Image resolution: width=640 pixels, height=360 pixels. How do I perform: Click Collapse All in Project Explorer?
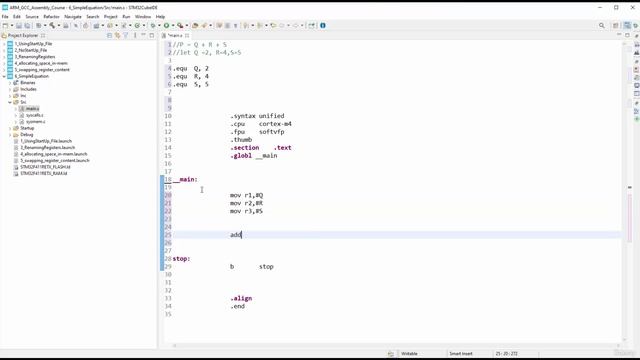[109, 36]
